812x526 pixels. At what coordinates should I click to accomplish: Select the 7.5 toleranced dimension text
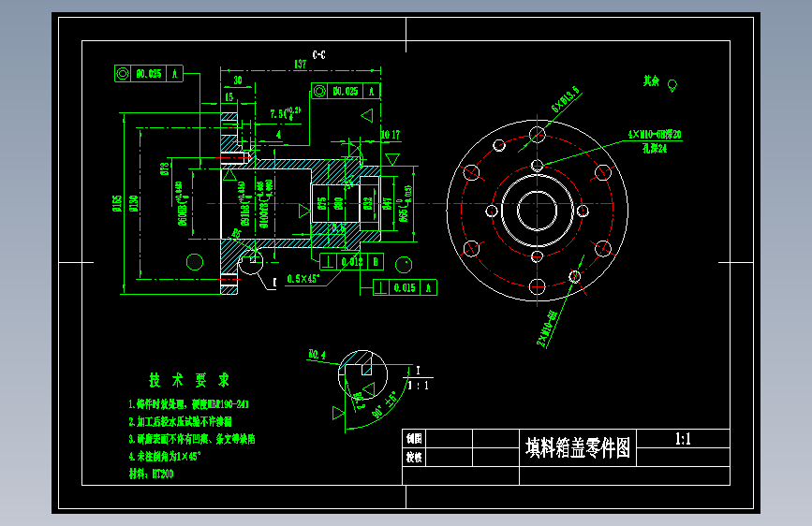(x=285, y=114)
